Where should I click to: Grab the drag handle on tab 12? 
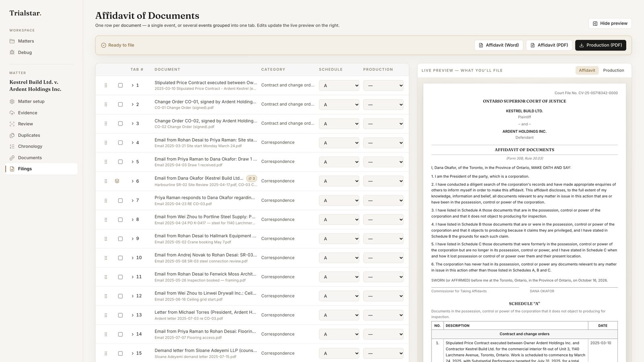[106, 296]
